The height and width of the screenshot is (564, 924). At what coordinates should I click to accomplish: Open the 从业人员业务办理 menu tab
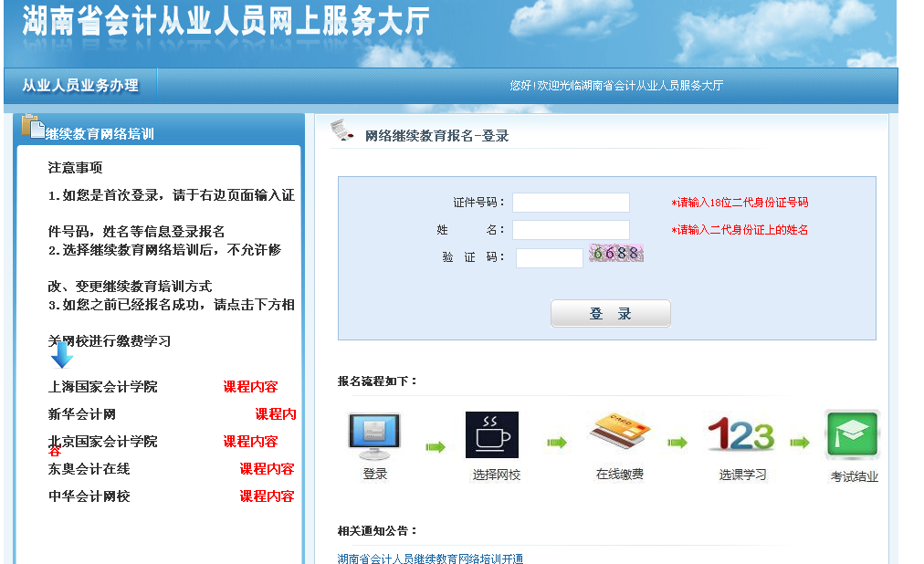80,86
